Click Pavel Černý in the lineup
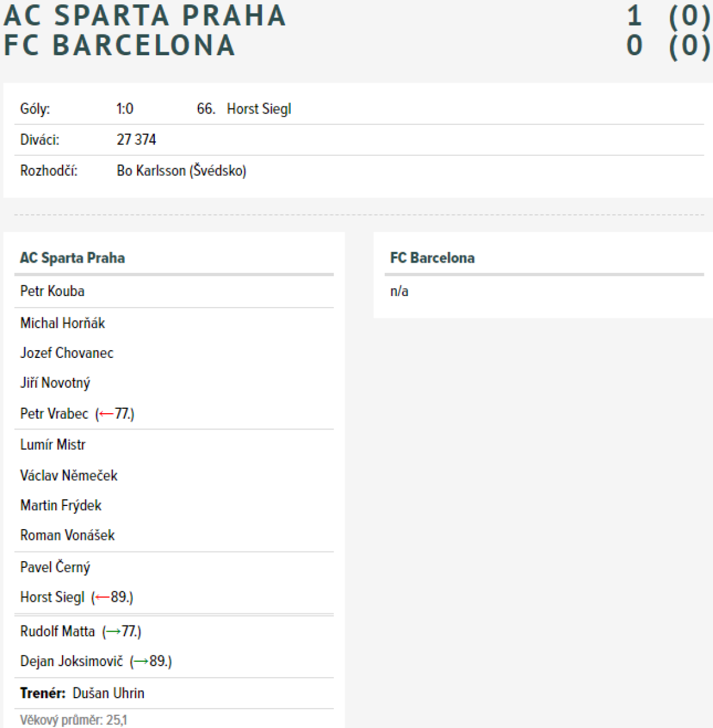Image resolution: width=713 pixels, height=728 pixels. [x=55, y=567]
